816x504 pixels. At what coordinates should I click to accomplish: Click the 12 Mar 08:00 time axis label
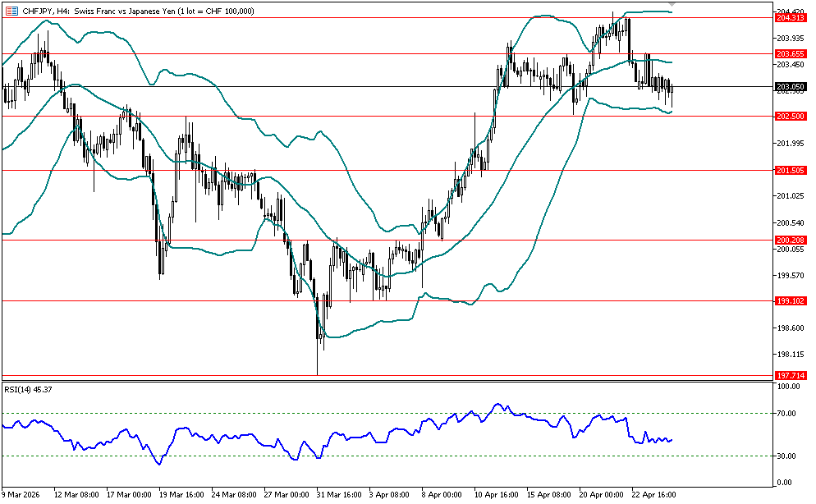(x=76, y=495)
